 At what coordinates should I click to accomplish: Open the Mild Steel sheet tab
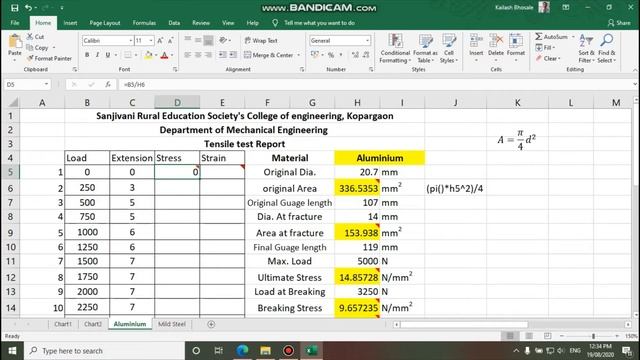coord(172,324)
